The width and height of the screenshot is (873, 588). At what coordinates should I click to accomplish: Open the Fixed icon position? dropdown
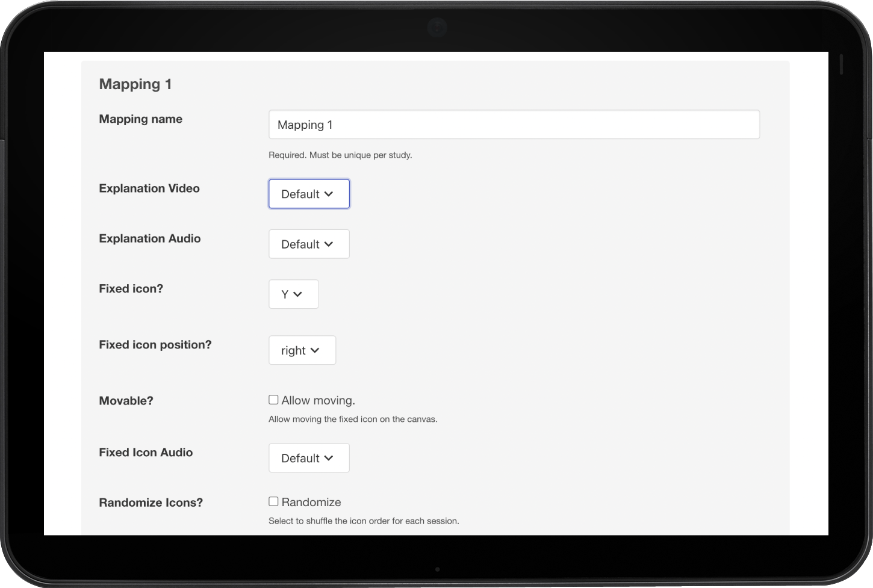tap(302, 350)
